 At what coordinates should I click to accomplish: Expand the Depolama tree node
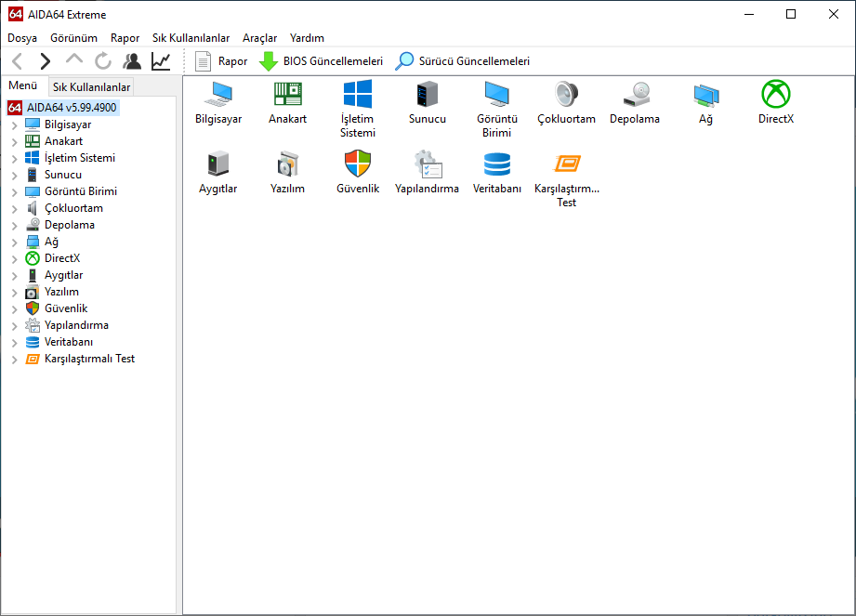15,226
